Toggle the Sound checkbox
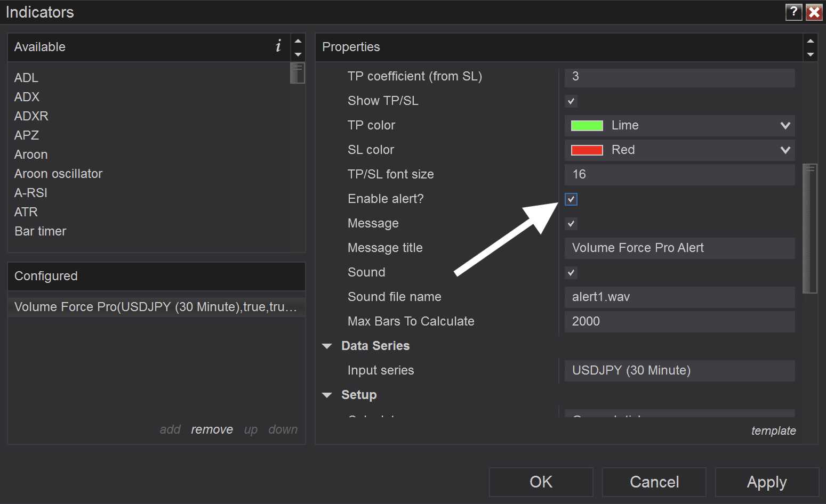The height and width of the screenshot is (504, 826). pyautogui.click(x=571, y=273)
